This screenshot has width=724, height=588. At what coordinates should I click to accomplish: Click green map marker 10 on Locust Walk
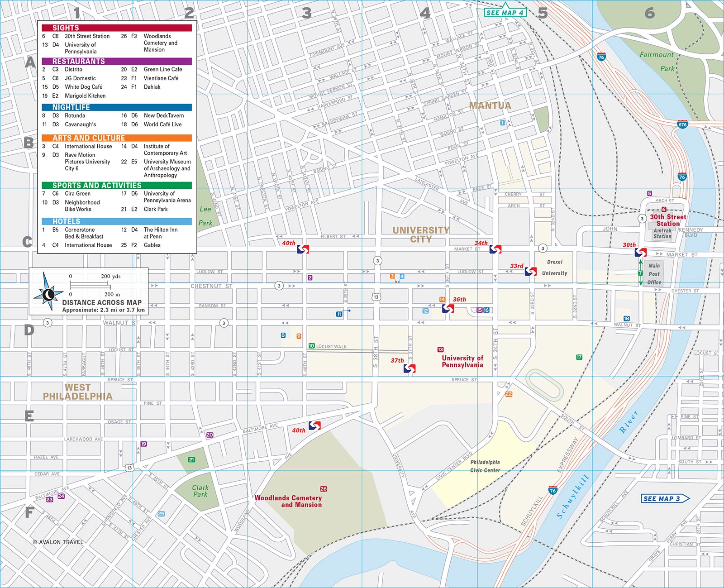tap(312, 346)
